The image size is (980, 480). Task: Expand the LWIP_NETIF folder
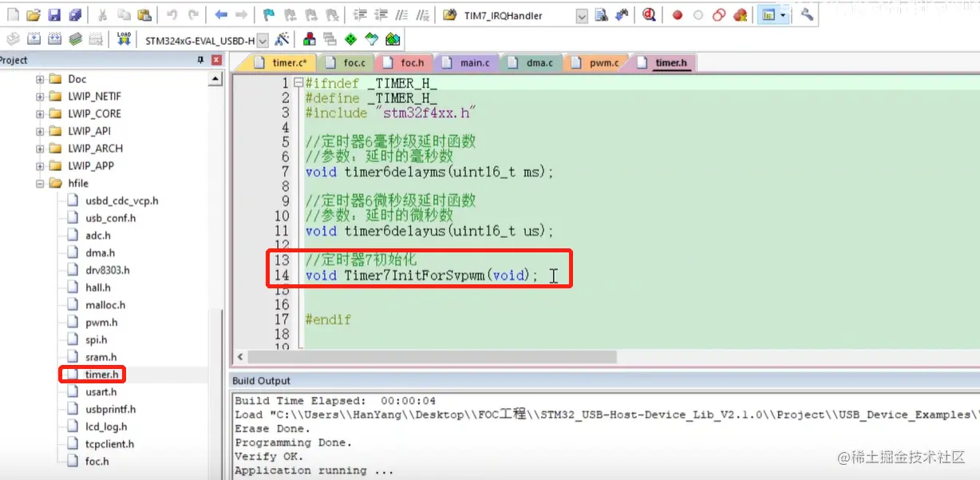pyautogui.click(x=40, y=97)
